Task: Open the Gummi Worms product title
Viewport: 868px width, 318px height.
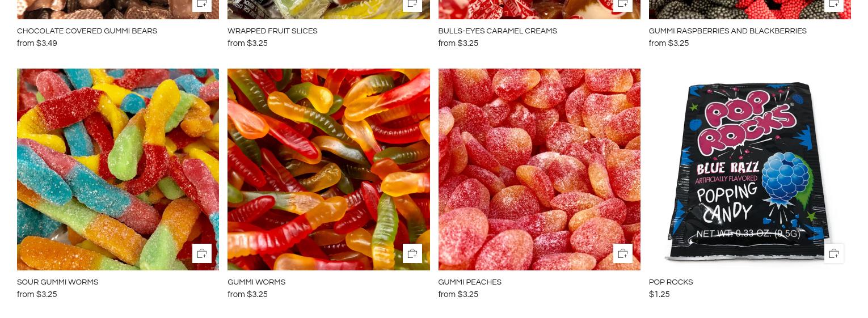Action: click(x=256, y=282)
